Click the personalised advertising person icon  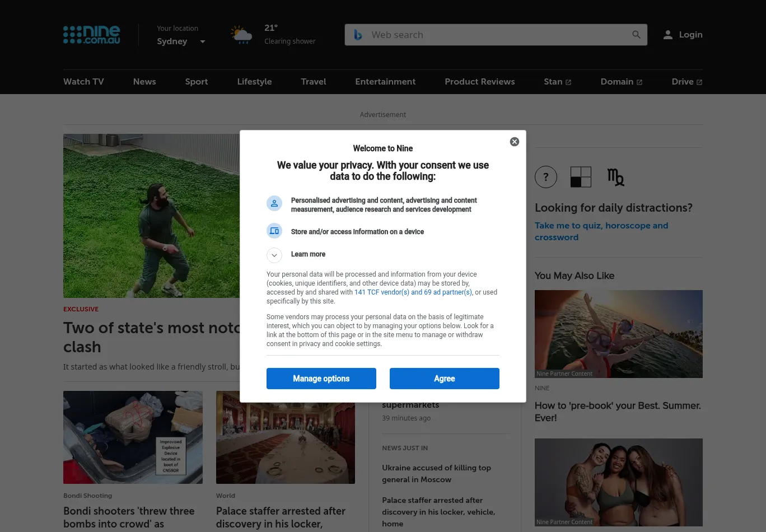[274, 203]
